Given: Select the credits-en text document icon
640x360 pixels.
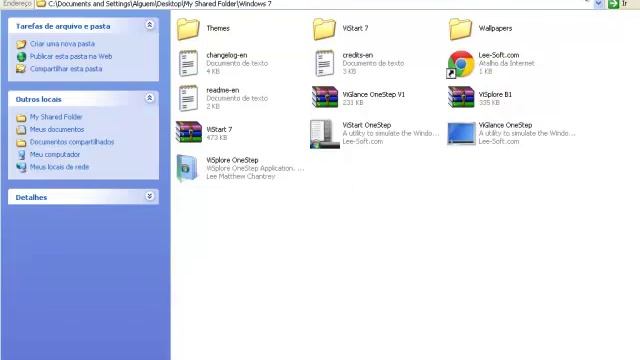Looking at the screenshot, I should point(324,63).
